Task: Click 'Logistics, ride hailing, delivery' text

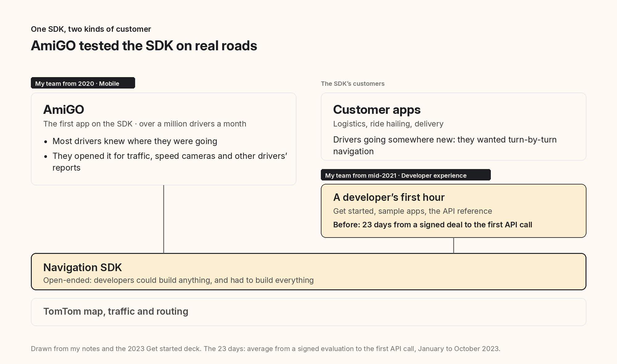Action: pos(388,124)
